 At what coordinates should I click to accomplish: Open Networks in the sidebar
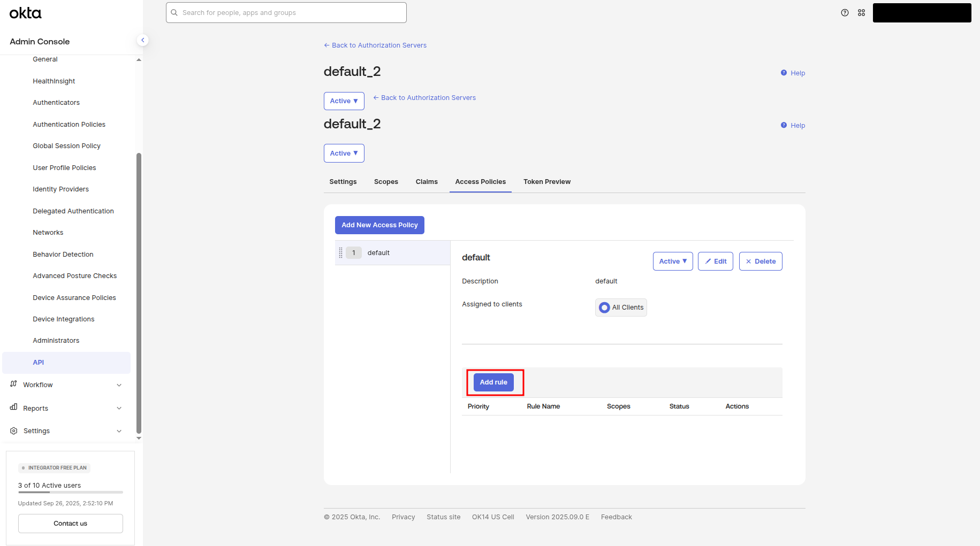pyautogui.click(x=48, y=233)
